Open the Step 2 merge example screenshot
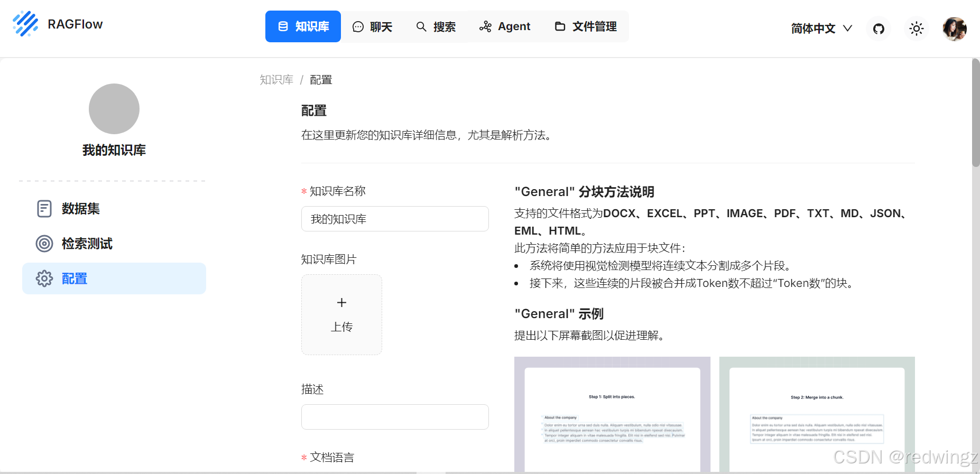The image size is (980, 474). point(817,414)
